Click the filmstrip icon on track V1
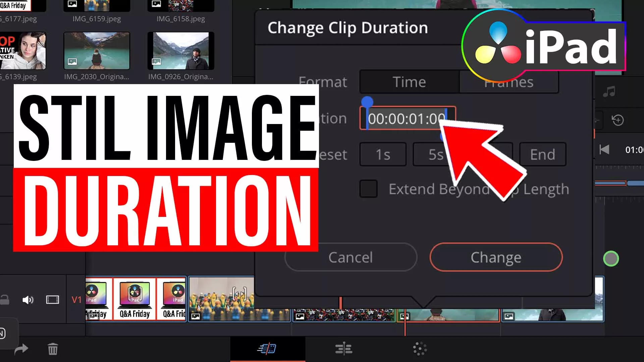 click(x=53, y=300)
